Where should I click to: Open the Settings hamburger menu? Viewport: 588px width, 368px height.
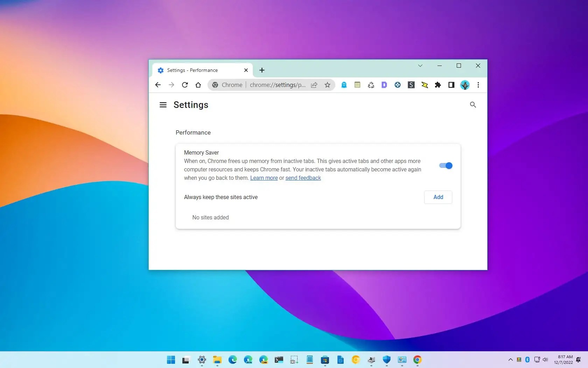click(x=163, y=105)
